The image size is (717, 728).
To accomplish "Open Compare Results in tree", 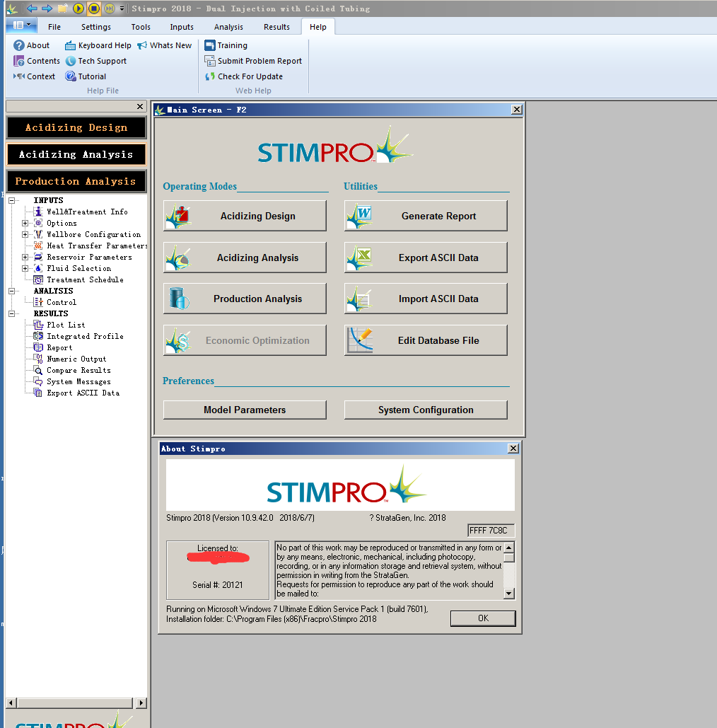I will pos(78,371).
